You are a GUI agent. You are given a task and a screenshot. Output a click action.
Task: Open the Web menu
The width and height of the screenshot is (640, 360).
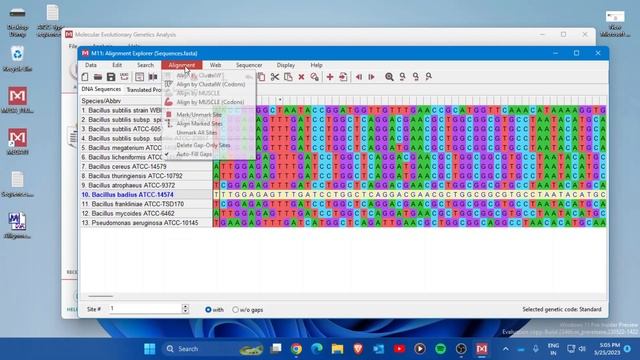coord(215,65)
